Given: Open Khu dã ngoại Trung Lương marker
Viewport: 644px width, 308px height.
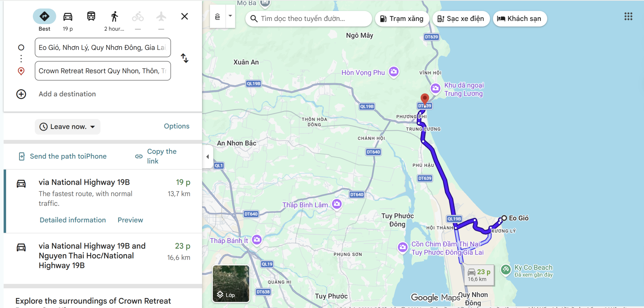Looking at the screenshot, I should click(435, 88).
